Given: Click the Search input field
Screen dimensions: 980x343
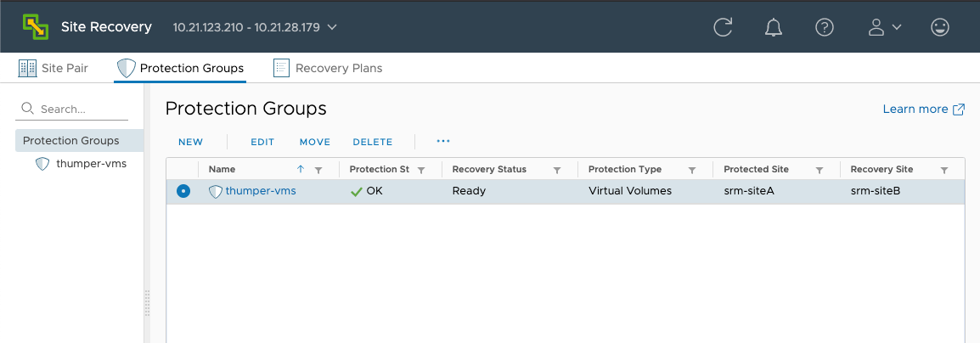Looking at the screenshot, I should pyautogui.click(x=72, y=109).
